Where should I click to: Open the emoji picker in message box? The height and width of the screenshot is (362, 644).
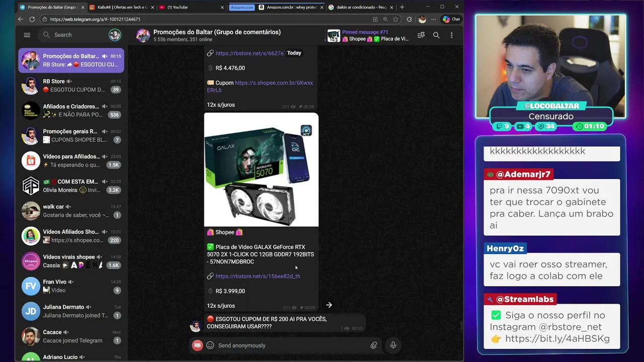coord(210,345)
